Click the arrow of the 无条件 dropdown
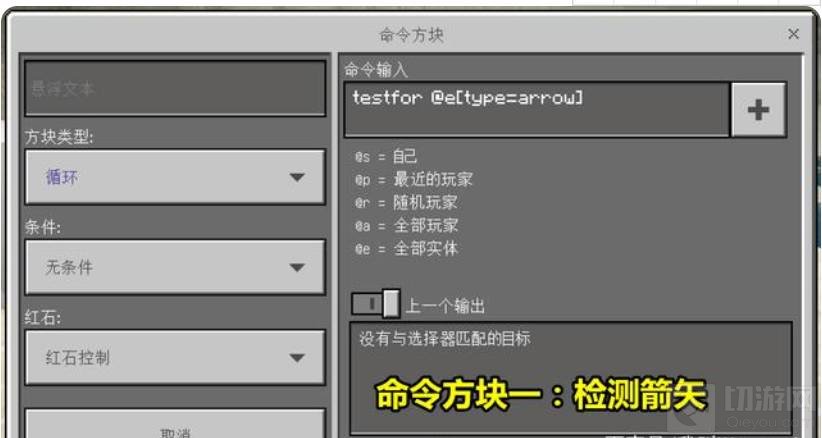 pos(297,268)
